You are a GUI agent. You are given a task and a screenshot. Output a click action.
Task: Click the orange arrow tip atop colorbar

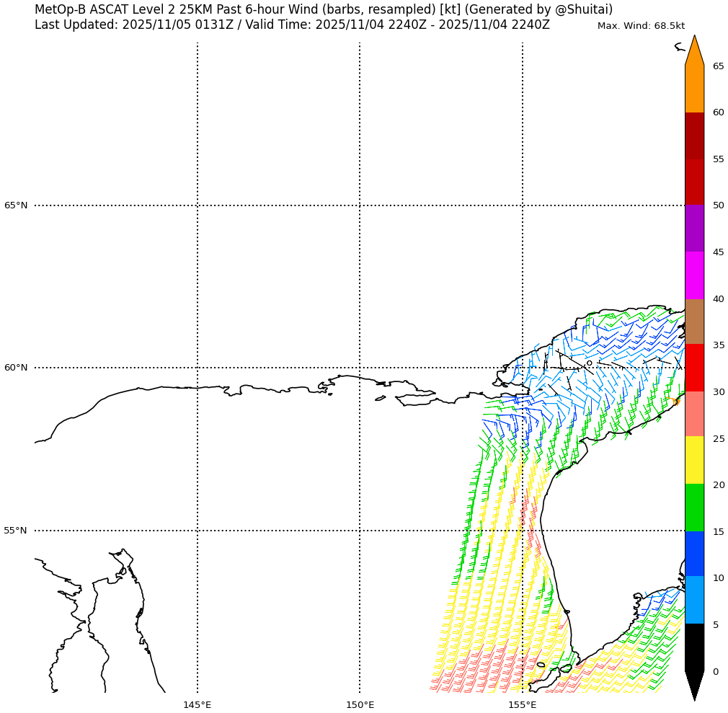click(x=694, y=52)
